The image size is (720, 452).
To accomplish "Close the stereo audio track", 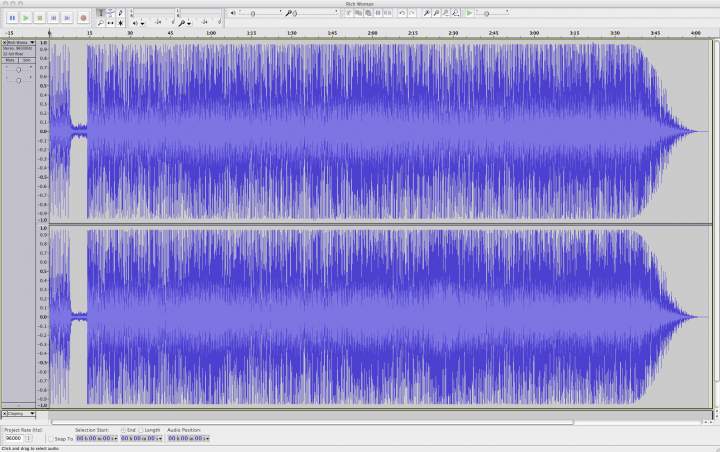I will (5, 42).
